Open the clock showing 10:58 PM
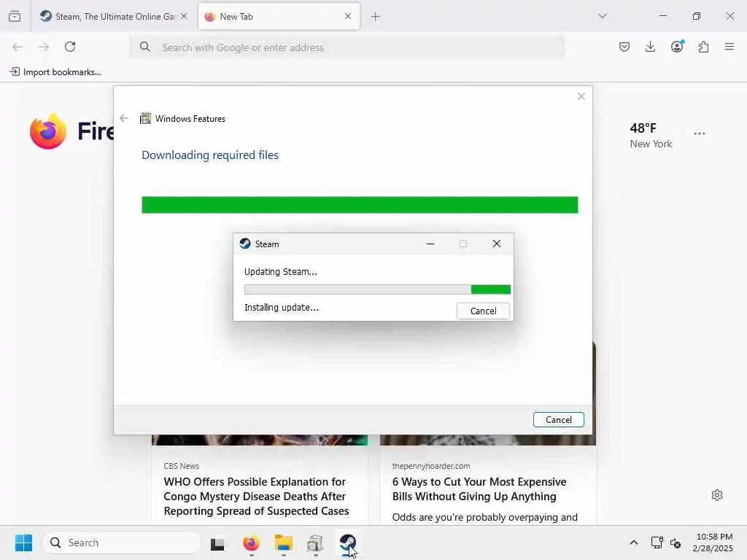Screen dimensions: 747x560 tap(713, 542)
